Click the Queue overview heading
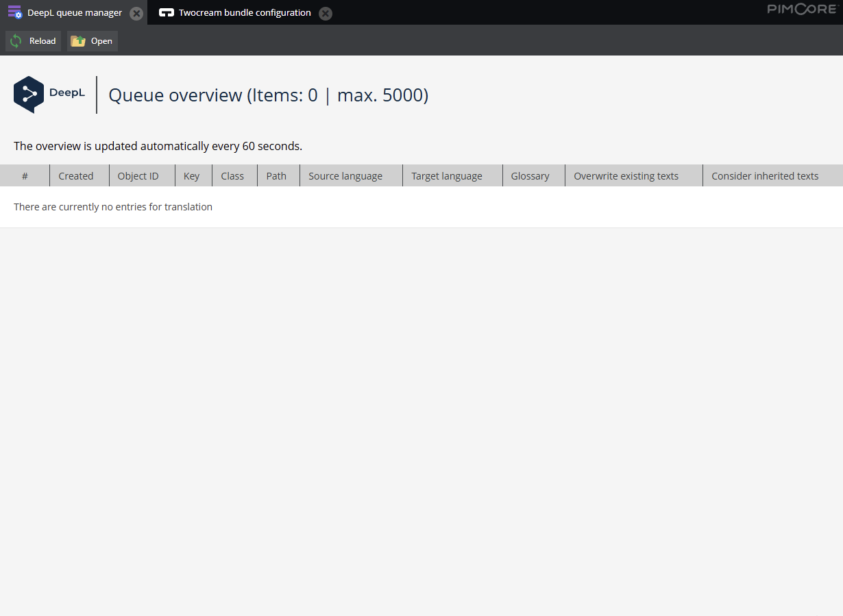This screenshot has height=616, width=843. pos(269,95)
